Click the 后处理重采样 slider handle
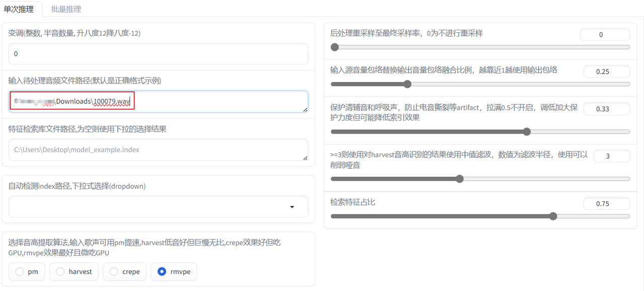Screen dimensions: 644x291 coord(335,47)
